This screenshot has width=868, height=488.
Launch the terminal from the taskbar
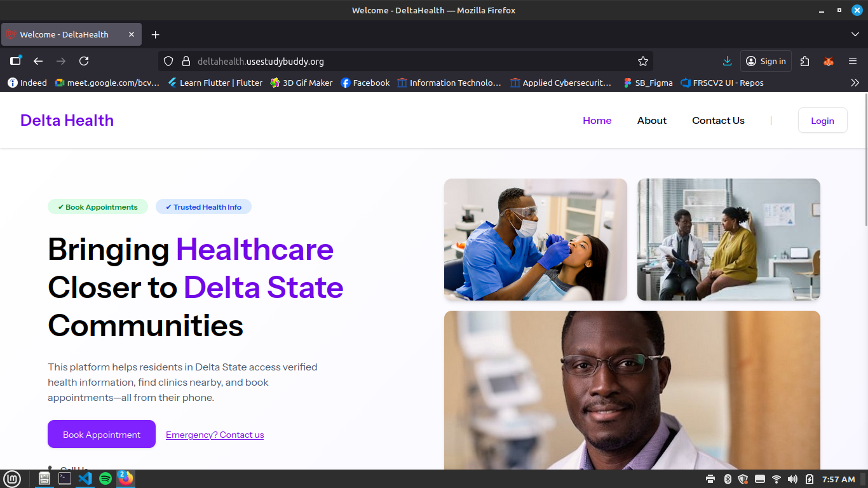point(65,478)
